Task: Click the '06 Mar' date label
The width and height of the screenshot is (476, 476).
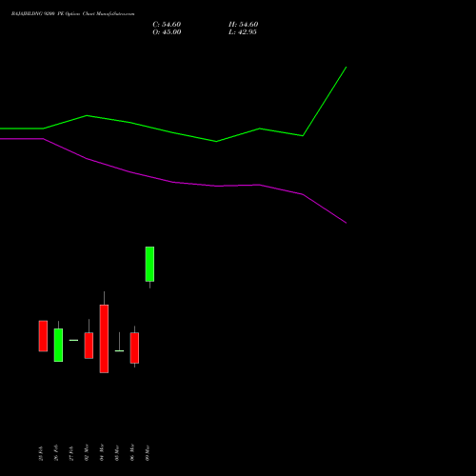Action: click(x=132, y=452)
